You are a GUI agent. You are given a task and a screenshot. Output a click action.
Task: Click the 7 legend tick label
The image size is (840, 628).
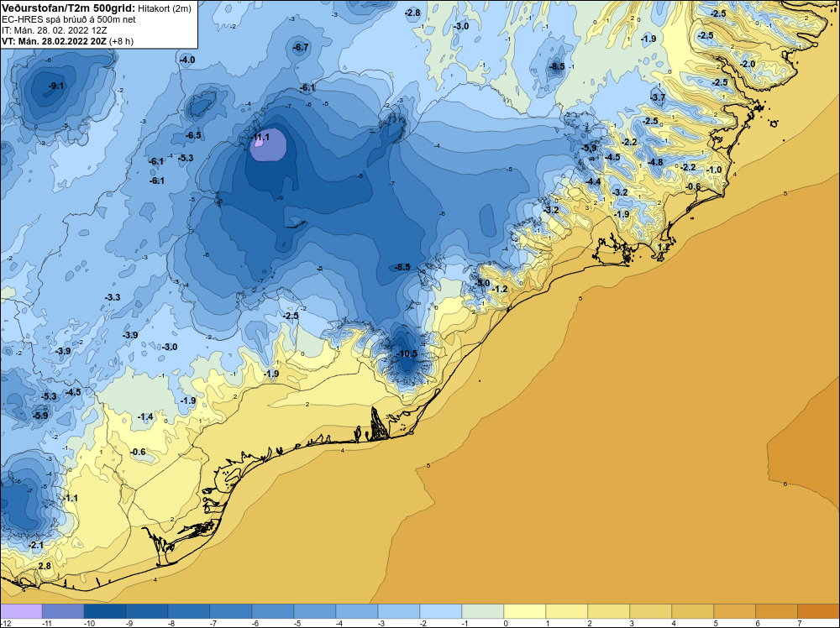(799, 623)
